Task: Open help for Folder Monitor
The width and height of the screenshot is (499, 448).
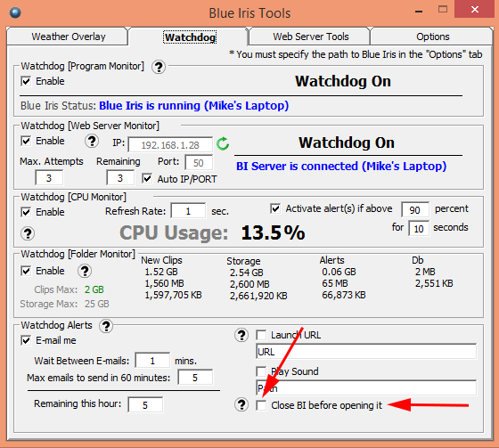Action: tap(85, 271)
